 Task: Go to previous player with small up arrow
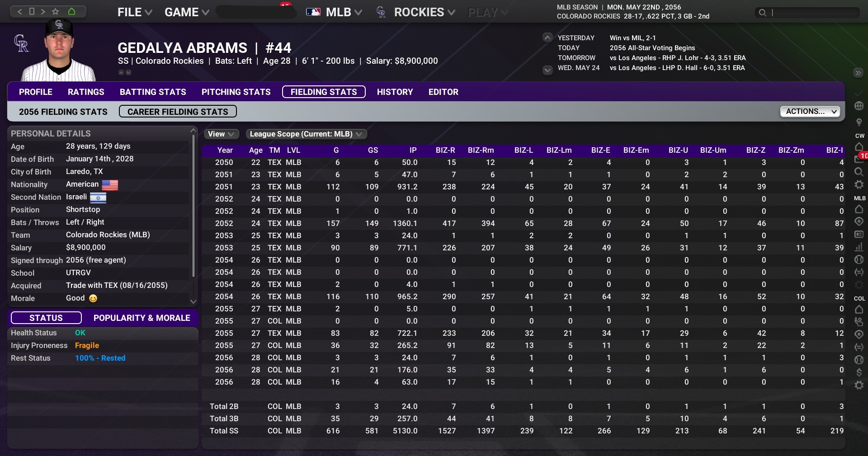click(121, 72)
